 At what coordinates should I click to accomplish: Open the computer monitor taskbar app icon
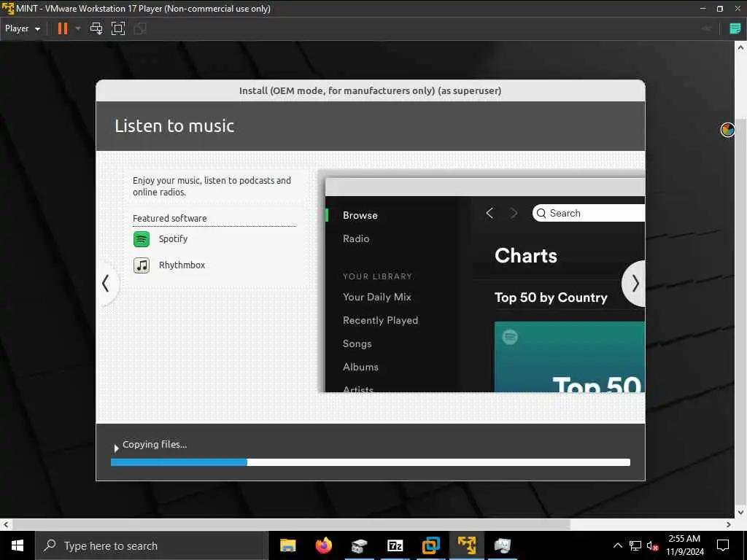point(502,545)
